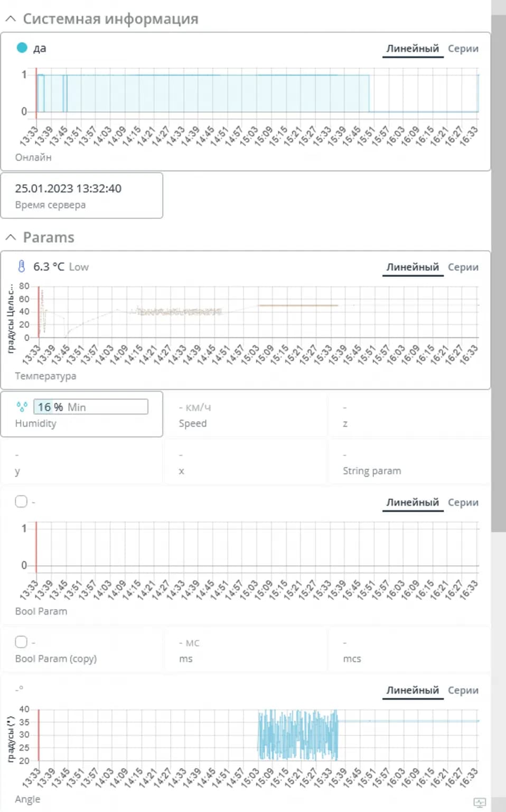Click the String param card
Image resolution: width=506 pixels, height=812 pixels.
(x=408, y=462)
